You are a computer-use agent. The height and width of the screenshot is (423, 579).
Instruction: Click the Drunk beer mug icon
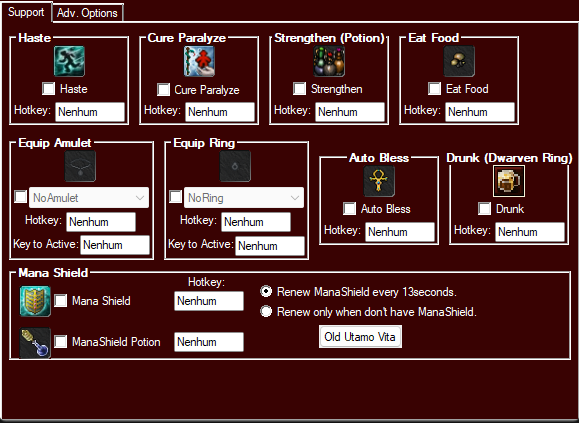tap(509, 181)
